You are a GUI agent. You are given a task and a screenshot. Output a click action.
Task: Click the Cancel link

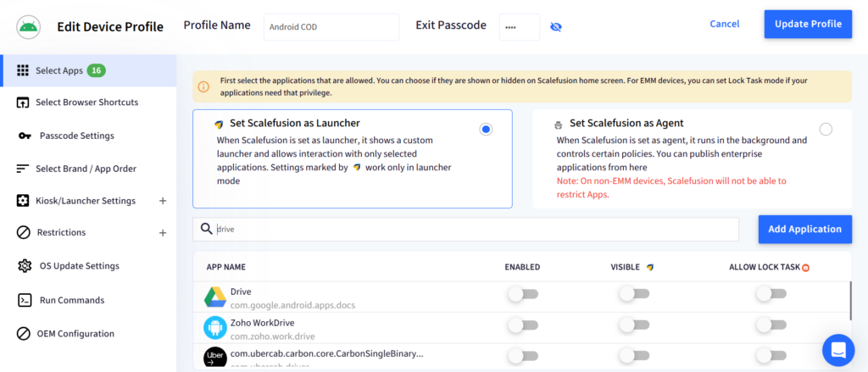pyautogui.click(x=724, y=24)
